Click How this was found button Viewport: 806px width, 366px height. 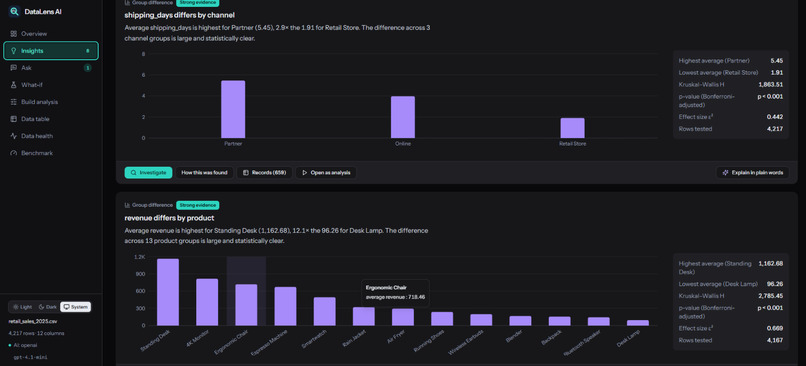pyautogui.click(x=204, y=173)
